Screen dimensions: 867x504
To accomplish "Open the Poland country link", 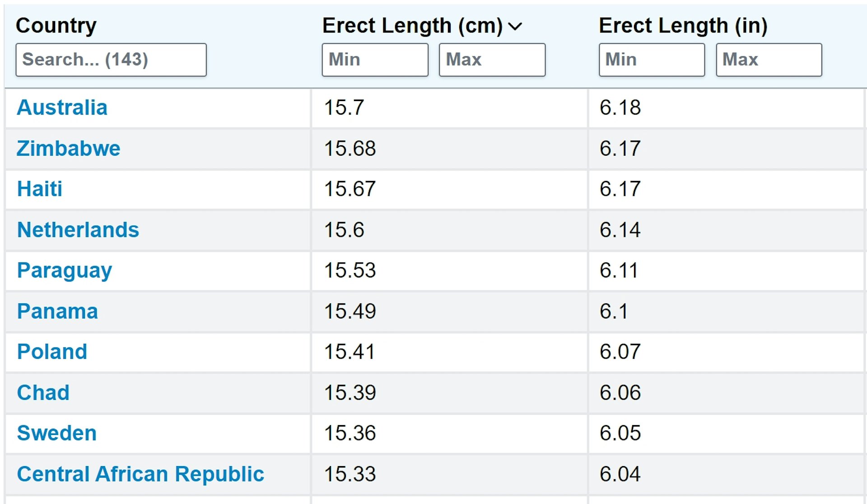I will 52,352.
